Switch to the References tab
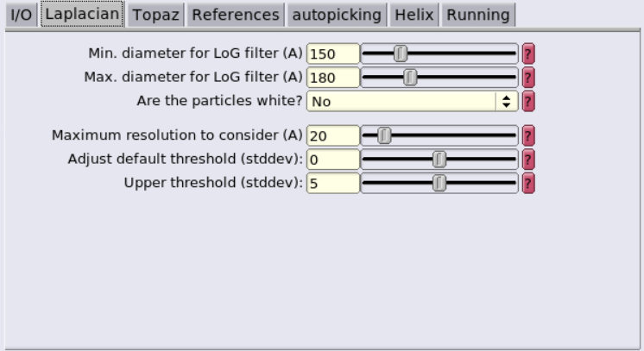Screen dimensions: 644x351 click(236, 16)
